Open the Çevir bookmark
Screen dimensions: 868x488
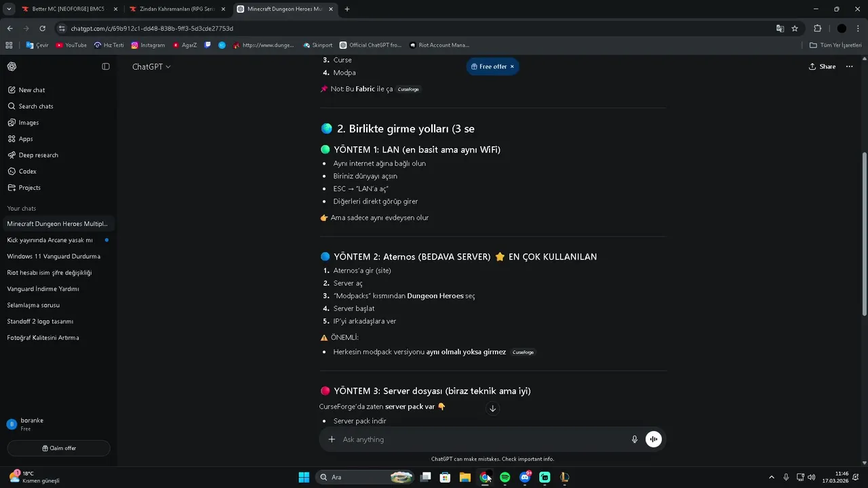click(37, 45)
